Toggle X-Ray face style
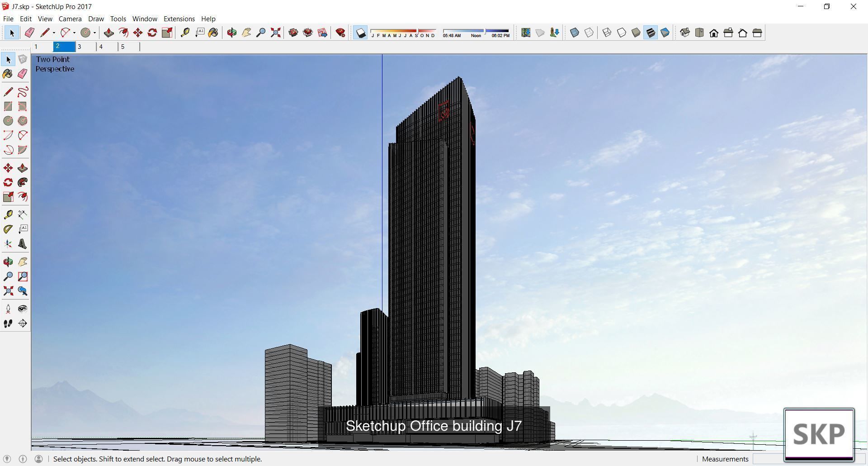This screenshot has width=868, height=466. click(575, 33)
